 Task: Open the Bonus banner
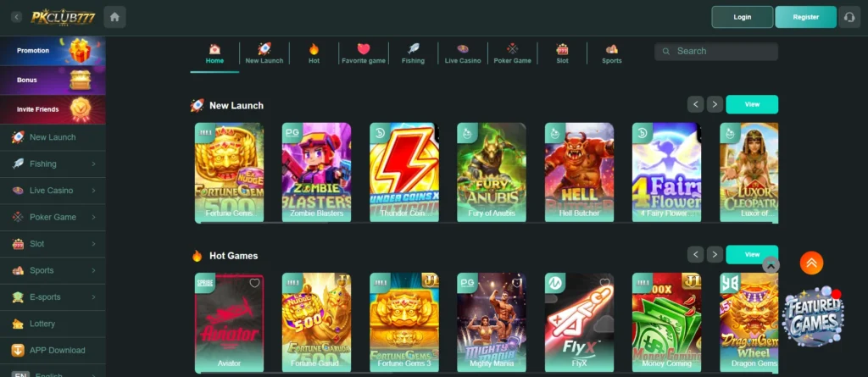point(53,80)
